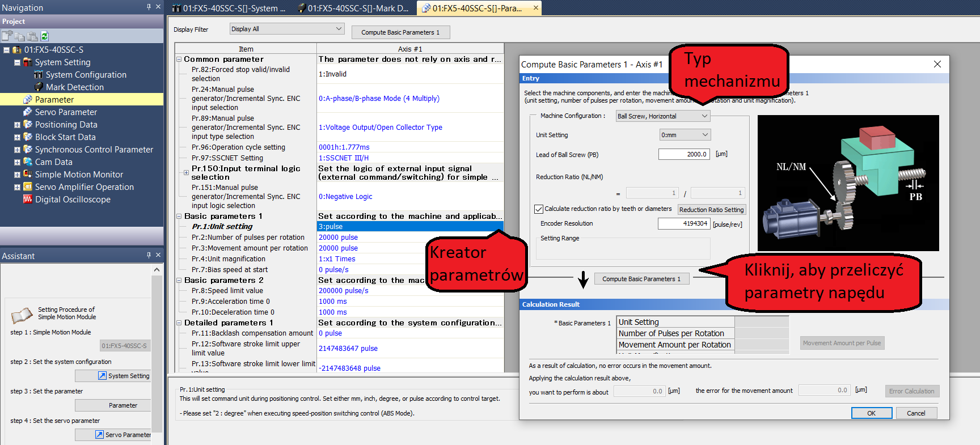The height and width of the screenshot is (445, 980).
Task: Expand the Synchronous Control Parameter node
Action: coord(17,150)
